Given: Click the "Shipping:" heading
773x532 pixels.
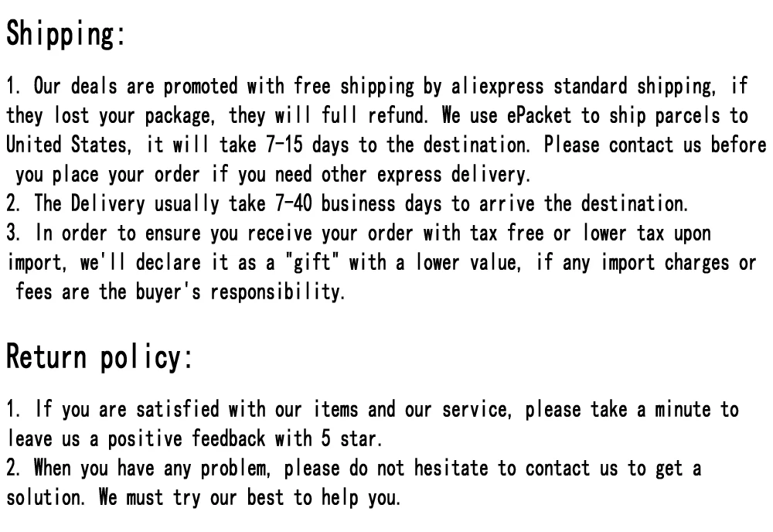Looking at the screenshot, I should point(66,33).
